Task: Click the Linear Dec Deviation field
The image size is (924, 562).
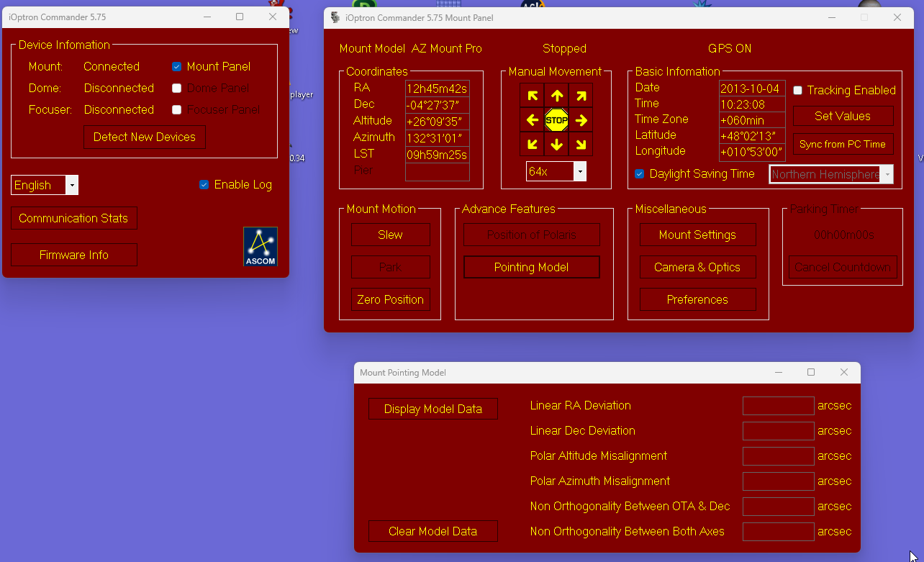Action: 779,431
